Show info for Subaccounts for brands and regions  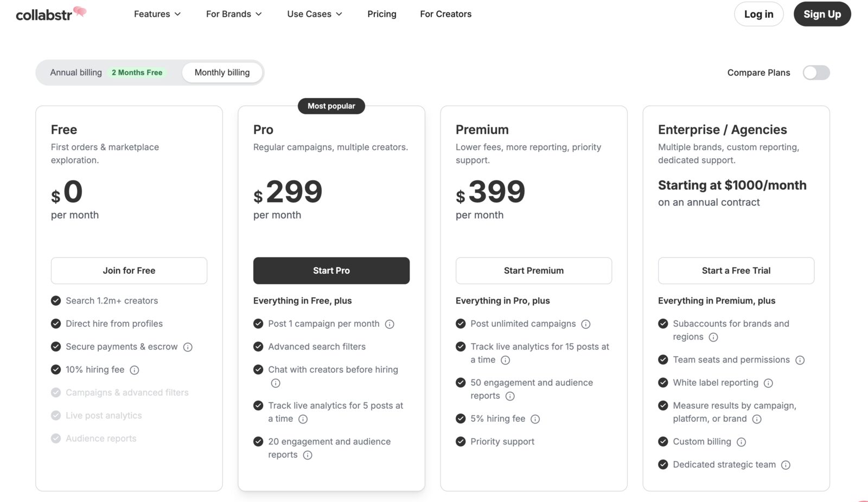(713, 337)
